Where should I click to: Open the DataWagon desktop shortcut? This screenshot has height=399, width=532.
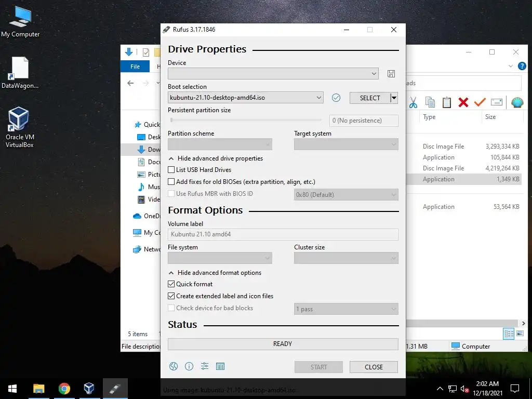(20, 73)
